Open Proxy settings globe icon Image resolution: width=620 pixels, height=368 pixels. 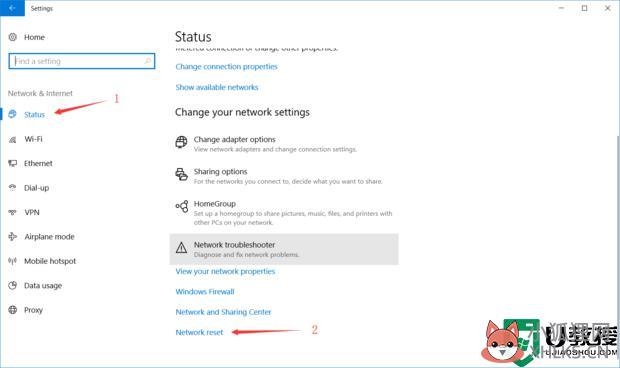coord(13,310)
